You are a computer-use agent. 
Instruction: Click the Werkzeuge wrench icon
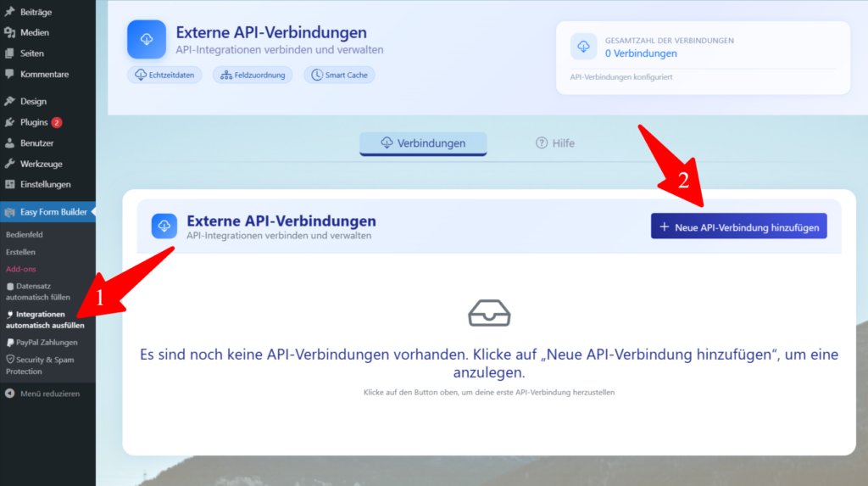click(x=9, y=164)
